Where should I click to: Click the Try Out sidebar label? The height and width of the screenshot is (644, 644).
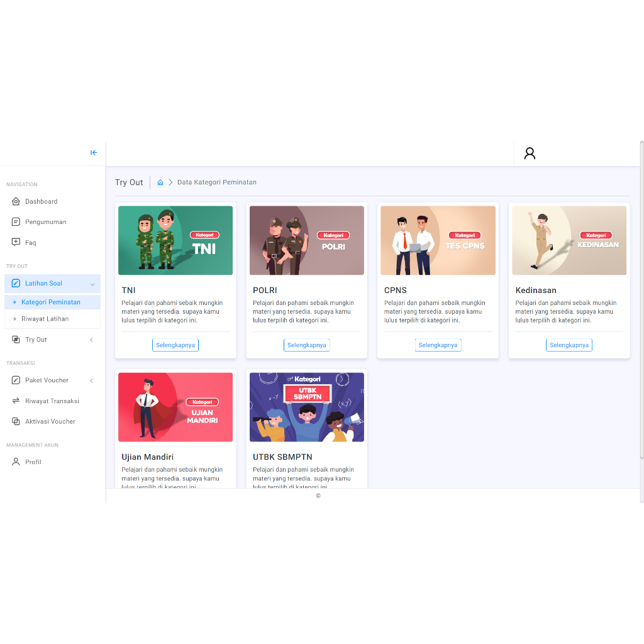pos(36,340)
